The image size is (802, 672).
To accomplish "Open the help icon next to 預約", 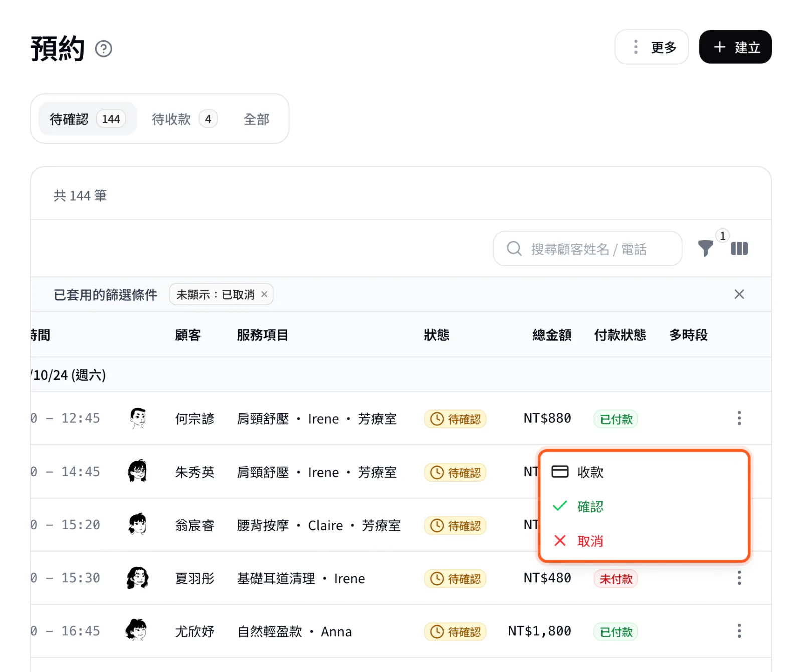I will (104, 49).
